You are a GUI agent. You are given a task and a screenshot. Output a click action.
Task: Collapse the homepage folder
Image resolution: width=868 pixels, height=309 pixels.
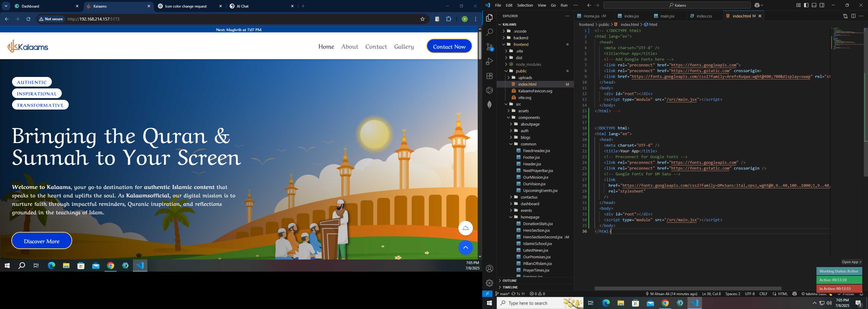(x=535, y=217)
